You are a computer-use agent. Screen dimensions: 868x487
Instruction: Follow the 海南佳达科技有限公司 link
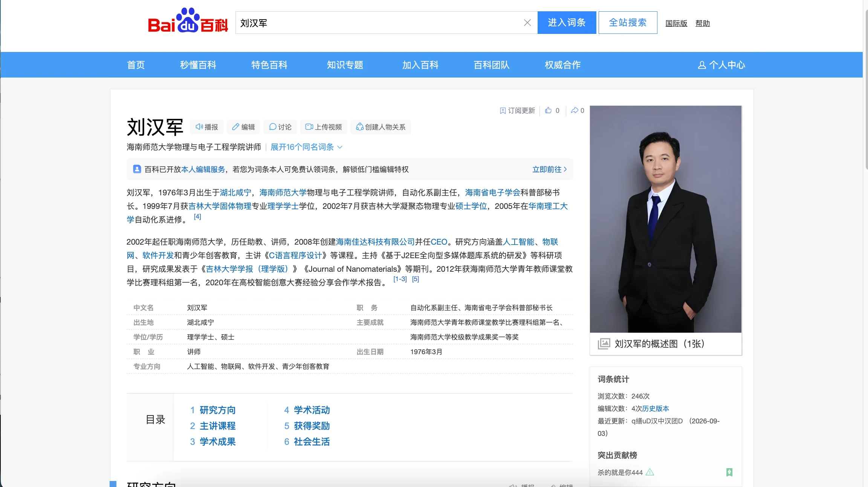click(x=375, y=242)
